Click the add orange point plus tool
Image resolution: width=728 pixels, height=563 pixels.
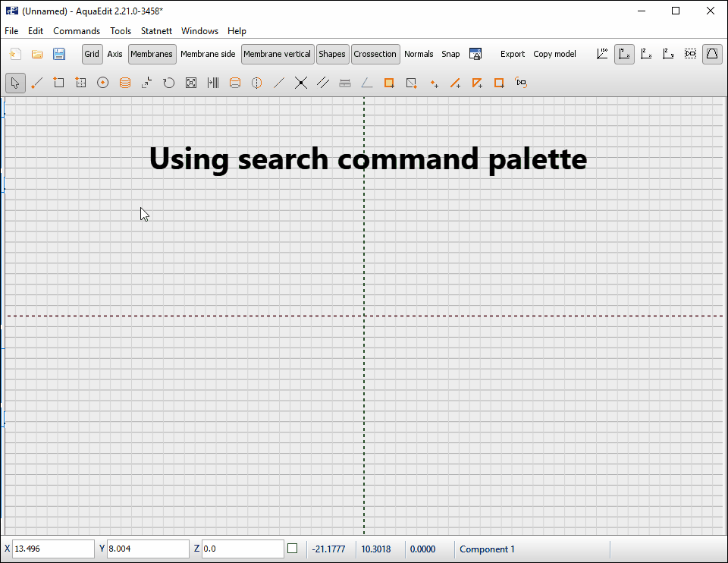click(433, 83)
